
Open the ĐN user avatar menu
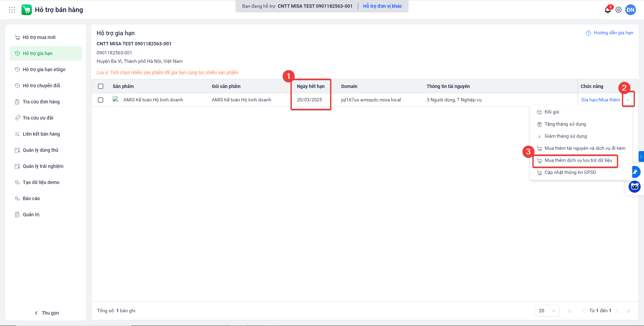[x=631, y=10]
